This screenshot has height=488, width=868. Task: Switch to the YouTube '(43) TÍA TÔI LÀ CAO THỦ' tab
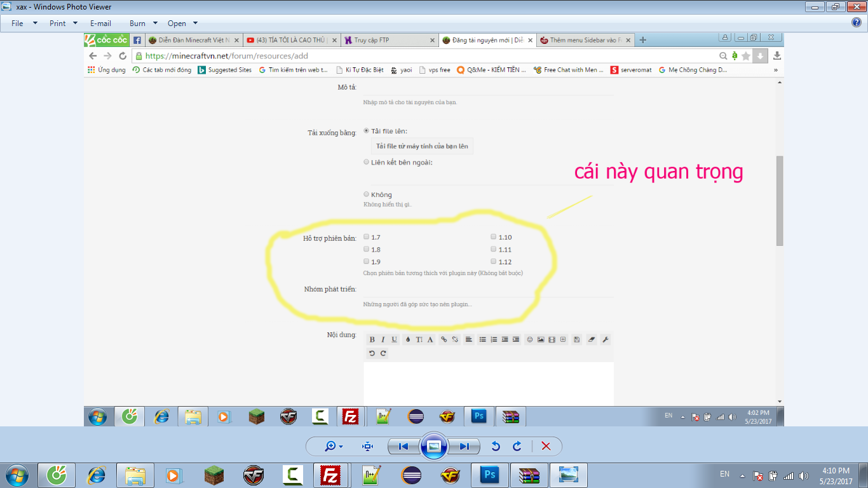tap(291, 40)
